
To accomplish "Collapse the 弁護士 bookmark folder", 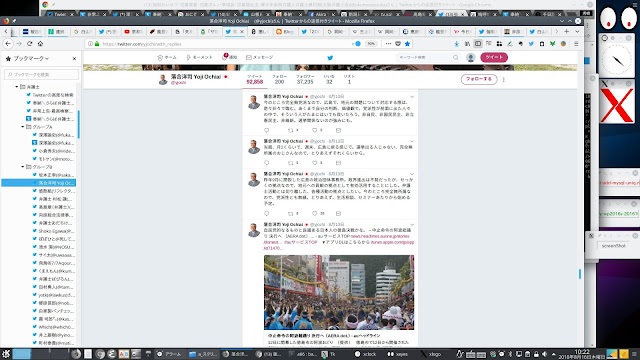I will (x=17, y=87).
